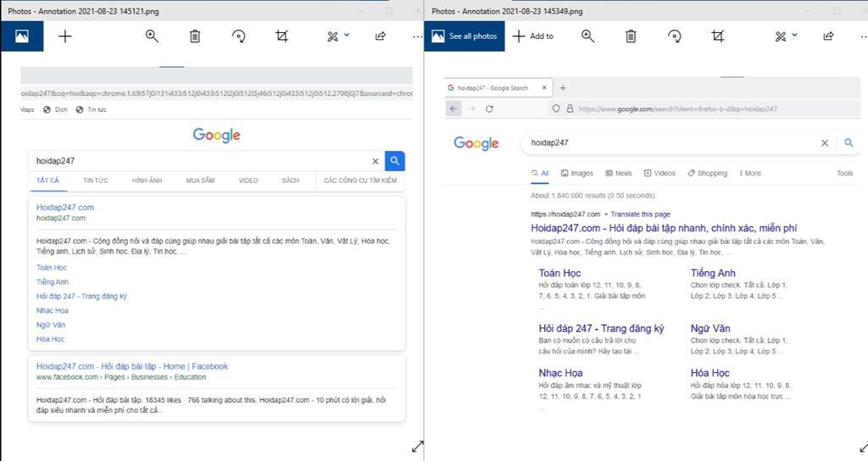Viewport: 868px width, 461px height.
Task: Click Crop icon in right Photos window
Action: pyautogui.click(x=717, y=36)
